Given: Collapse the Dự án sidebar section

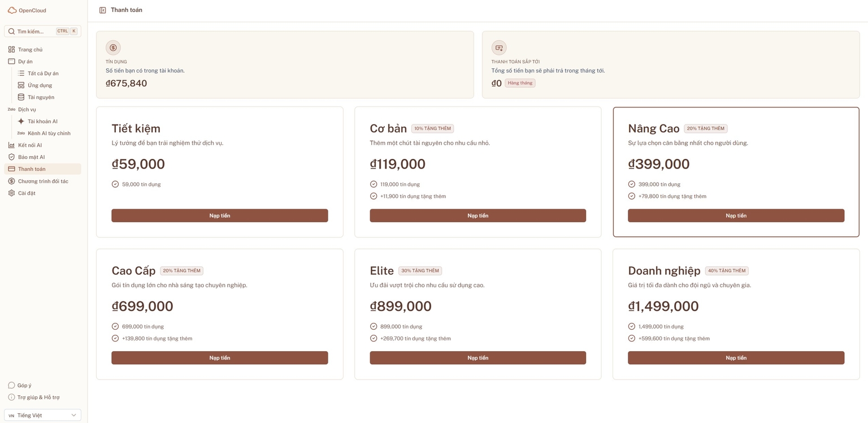Looking at the screenshot, I should click(25, 62).
